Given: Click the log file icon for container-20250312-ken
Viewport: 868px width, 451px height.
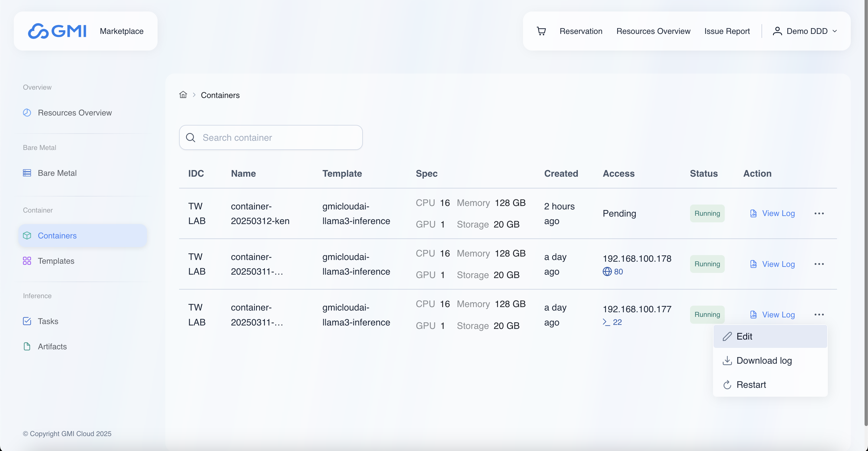Looking at the screenshot, I should (753, 213).
